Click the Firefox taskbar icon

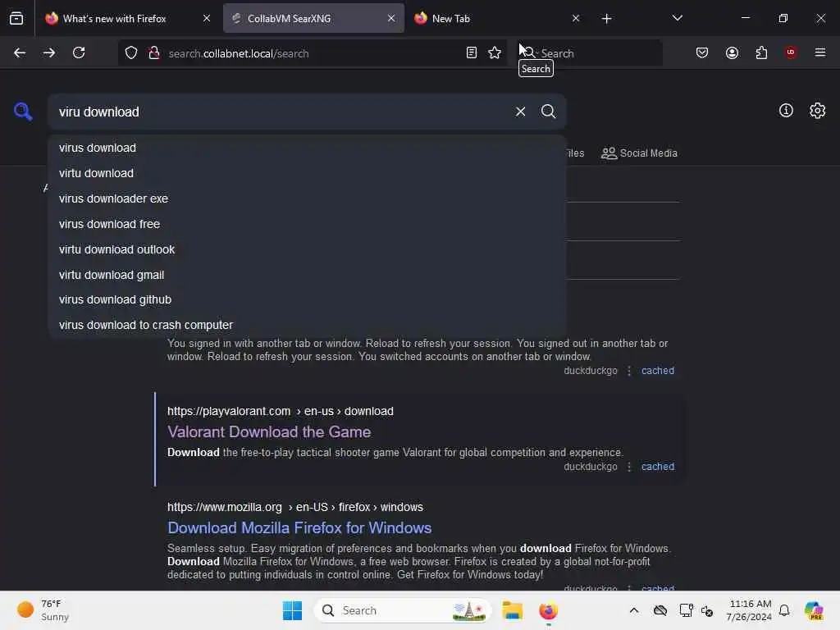pyautogui.click(x=548, y=610)
